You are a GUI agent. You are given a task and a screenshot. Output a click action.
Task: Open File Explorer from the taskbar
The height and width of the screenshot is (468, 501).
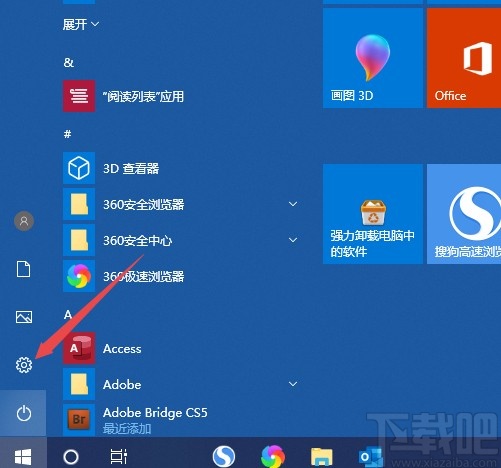pyautogui.click(x=322, y=457)
